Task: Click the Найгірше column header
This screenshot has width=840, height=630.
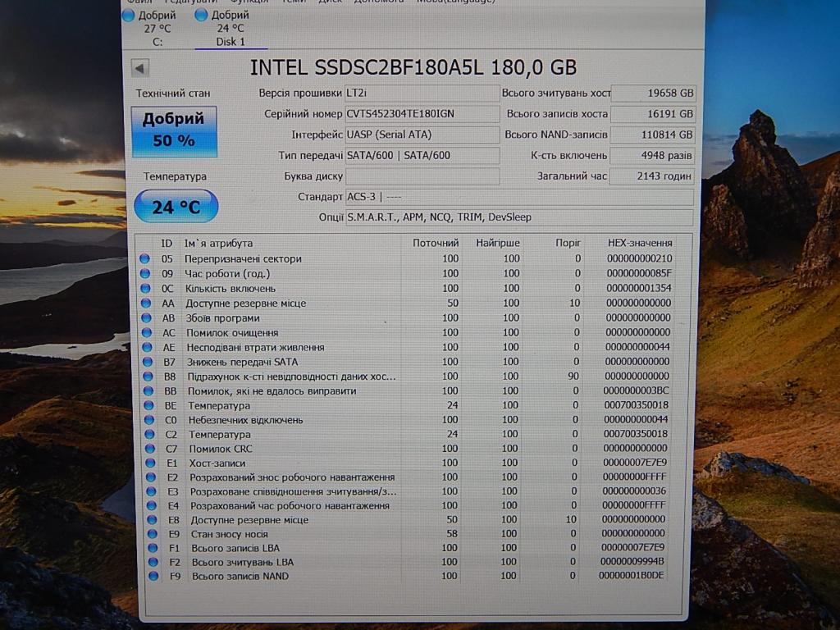Action: click(498, 243)
